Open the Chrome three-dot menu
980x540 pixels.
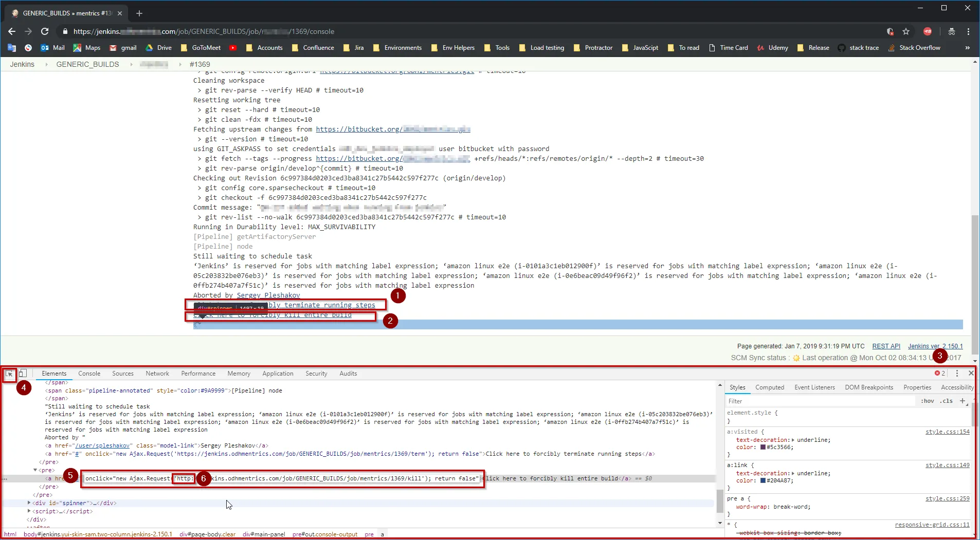(x=968, y=31)
